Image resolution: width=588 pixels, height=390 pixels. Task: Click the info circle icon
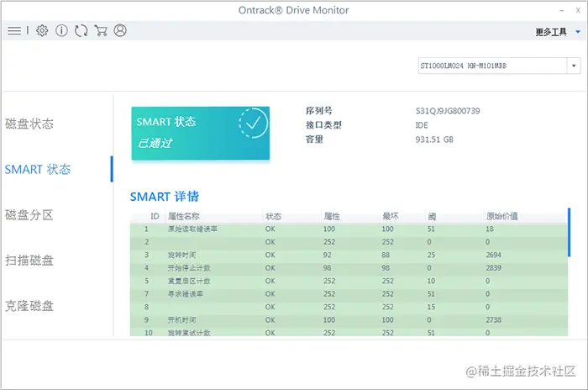click(x=61, y=30)
